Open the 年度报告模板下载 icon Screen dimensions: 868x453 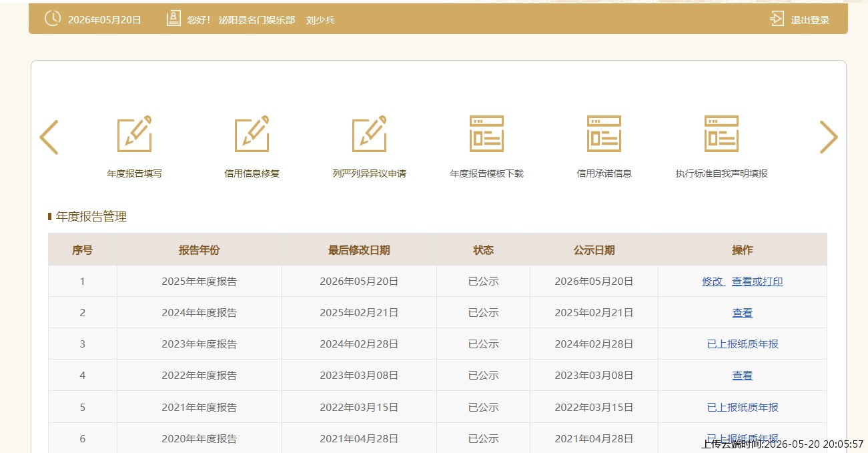[x=486, y=133]
